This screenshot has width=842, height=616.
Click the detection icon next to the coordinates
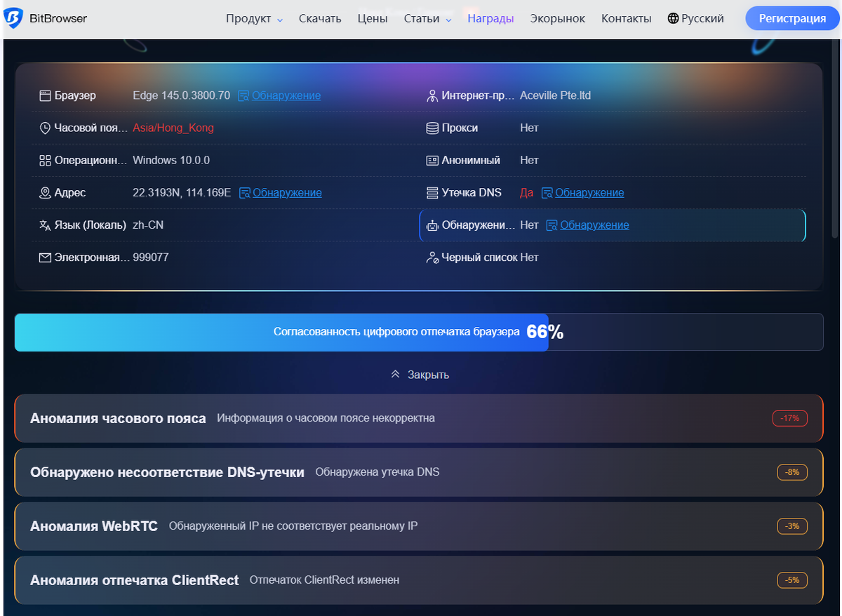pos(245,192)
